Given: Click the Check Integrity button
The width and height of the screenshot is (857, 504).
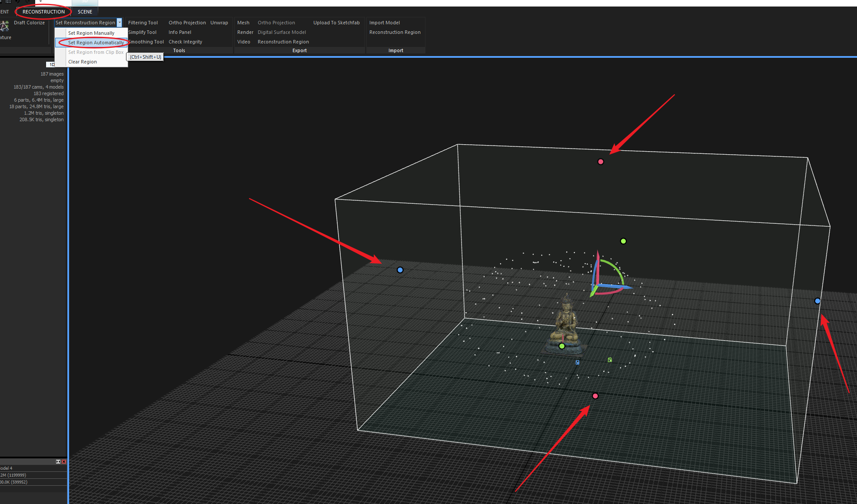Looking at the screenshot, I should pyautogui.click(x=185, y=42).
